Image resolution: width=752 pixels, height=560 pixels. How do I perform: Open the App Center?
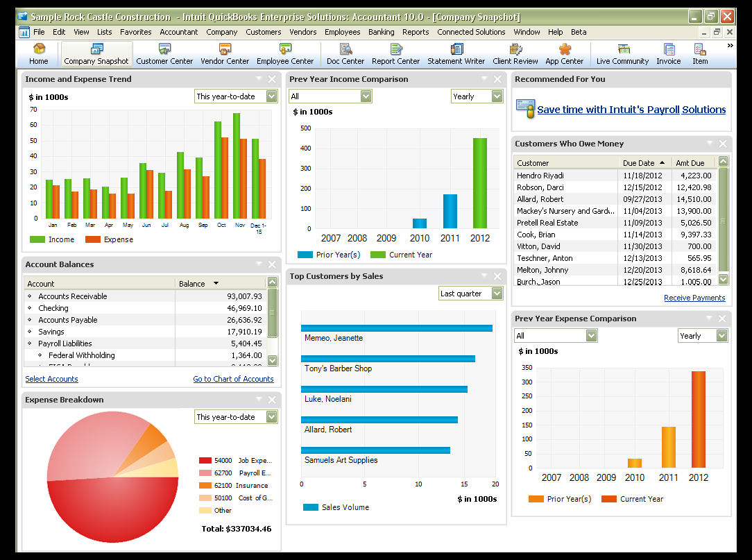pyautogui.click(x=565, y=54)
